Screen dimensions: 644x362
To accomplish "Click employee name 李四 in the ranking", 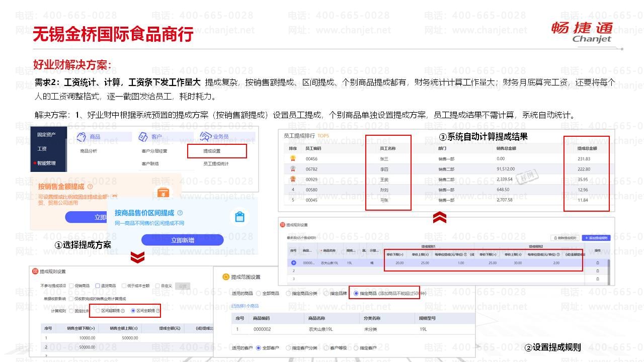I will pos(384,169).
